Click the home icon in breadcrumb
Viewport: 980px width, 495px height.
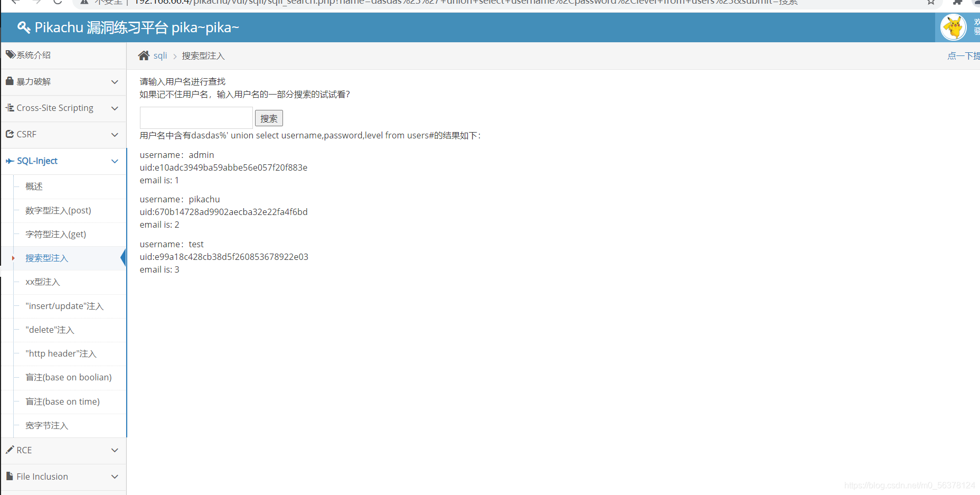point(144,55)
